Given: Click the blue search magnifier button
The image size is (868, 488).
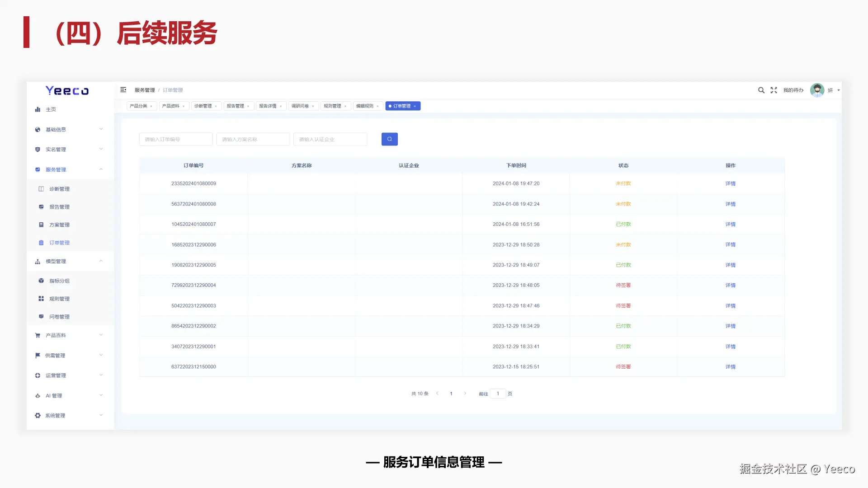Looking at the screenshot, I should click(389, 139).
